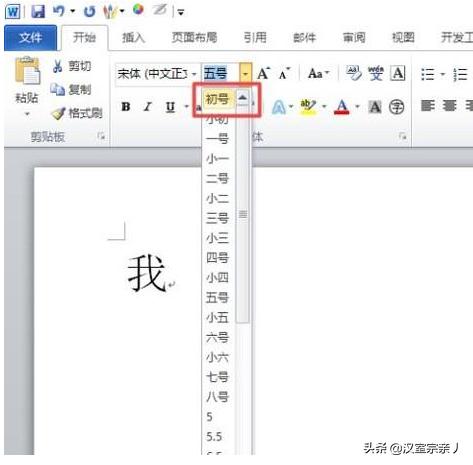Click the Cut scissors icon
The height and width of the screenshot is (465, 473).
58,66
